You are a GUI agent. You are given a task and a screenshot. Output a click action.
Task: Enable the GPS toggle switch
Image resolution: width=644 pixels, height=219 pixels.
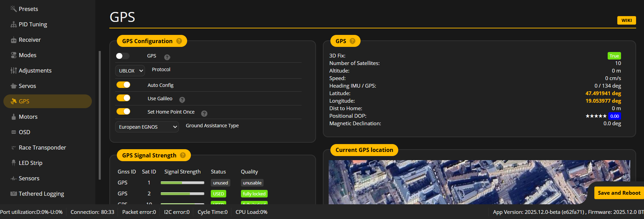123,56
